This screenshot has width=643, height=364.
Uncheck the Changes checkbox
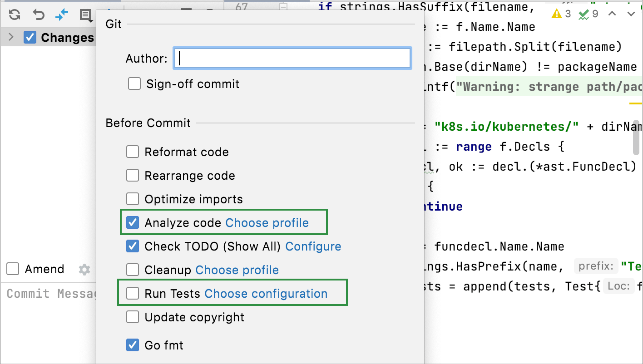pos(30,37)
